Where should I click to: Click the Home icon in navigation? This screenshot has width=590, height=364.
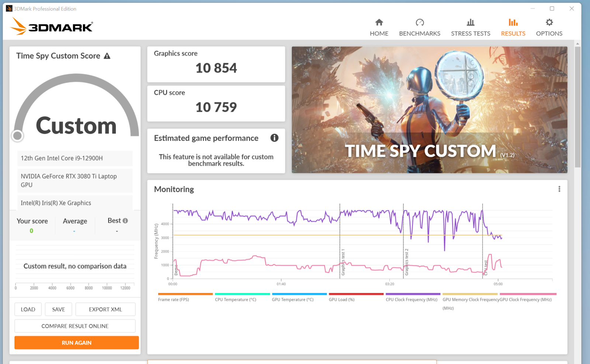[379, 22]
